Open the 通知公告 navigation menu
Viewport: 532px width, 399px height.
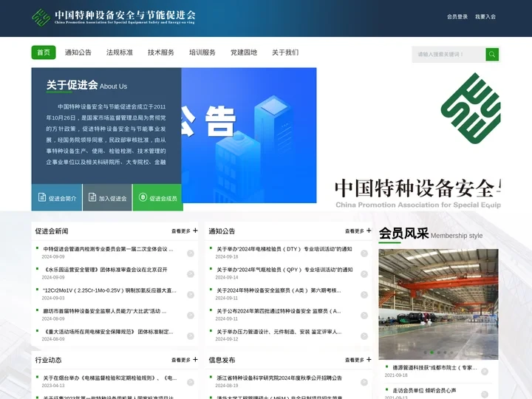tap(78, 52)
